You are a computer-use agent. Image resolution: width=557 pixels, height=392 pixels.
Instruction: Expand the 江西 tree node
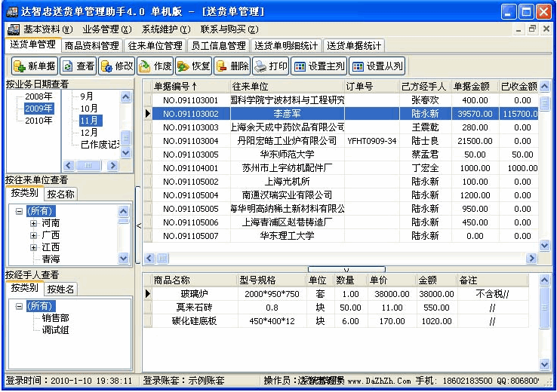tap(33, 247)
